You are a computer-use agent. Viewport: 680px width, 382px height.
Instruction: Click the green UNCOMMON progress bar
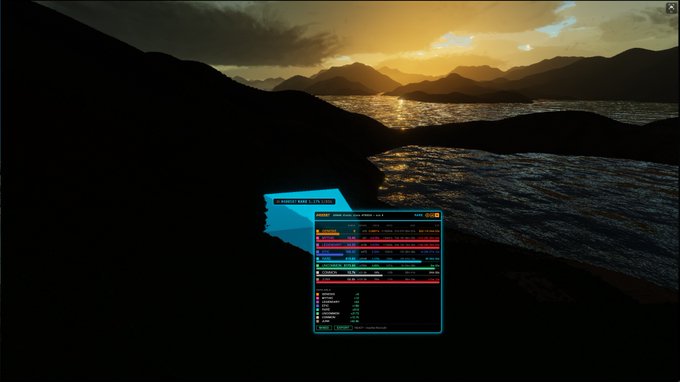376,268
